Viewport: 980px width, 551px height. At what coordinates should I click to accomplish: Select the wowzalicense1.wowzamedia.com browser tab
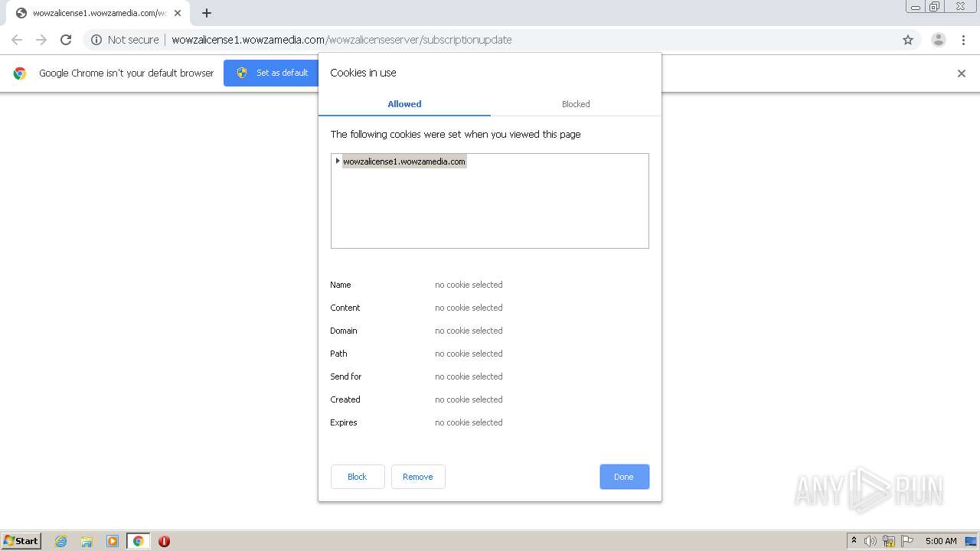coord(98,13)
